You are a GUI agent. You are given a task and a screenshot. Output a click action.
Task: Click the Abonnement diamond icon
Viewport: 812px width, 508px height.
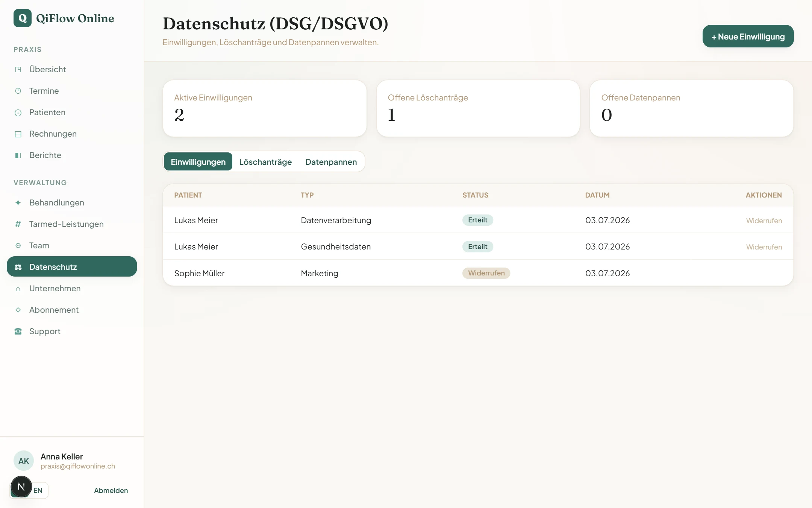tap(18, 310)
